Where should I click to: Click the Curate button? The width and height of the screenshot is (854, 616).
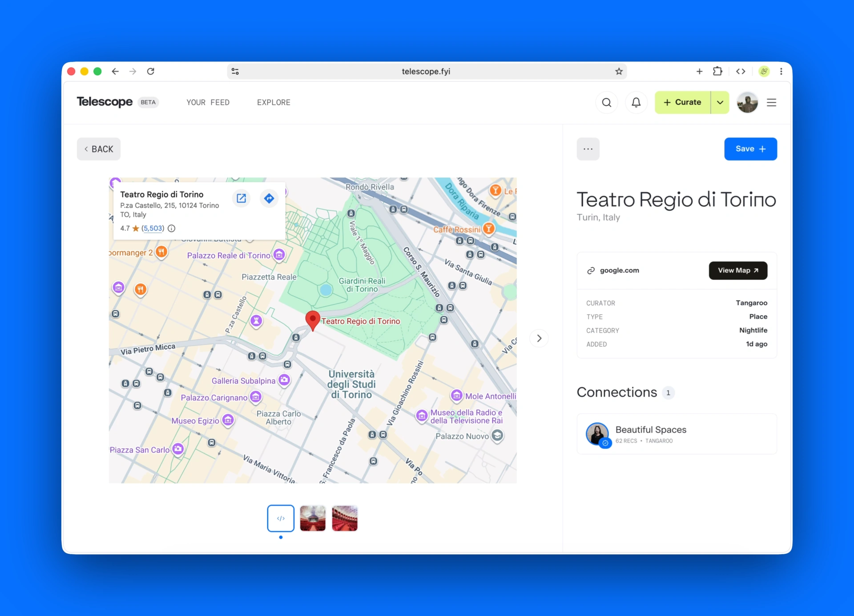683,103
